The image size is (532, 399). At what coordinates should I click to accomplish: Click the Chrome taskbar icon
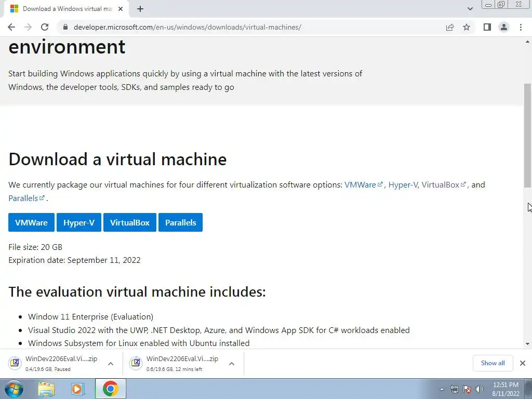coord(110,389)
